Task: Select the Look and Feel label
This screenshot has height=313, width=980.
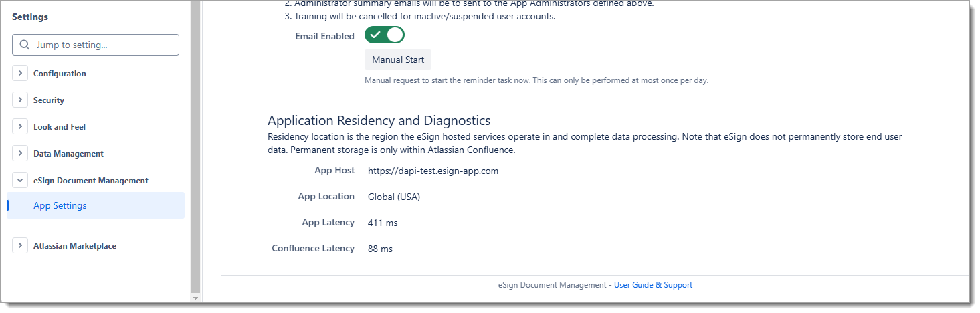Action: coord(60,127)
